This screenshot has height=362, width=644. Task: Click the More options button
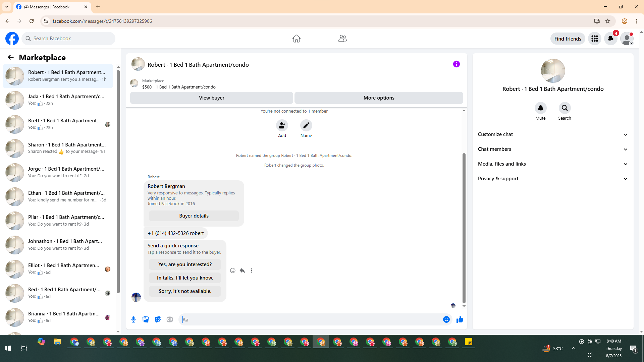coord(379,98)
